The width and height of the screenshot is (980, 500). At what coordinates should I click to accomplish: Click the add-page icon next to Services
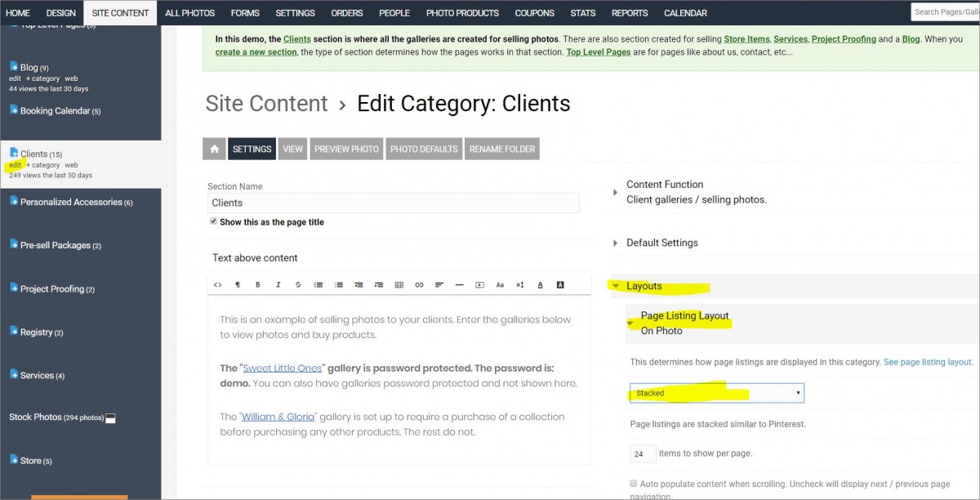[14, 375]
